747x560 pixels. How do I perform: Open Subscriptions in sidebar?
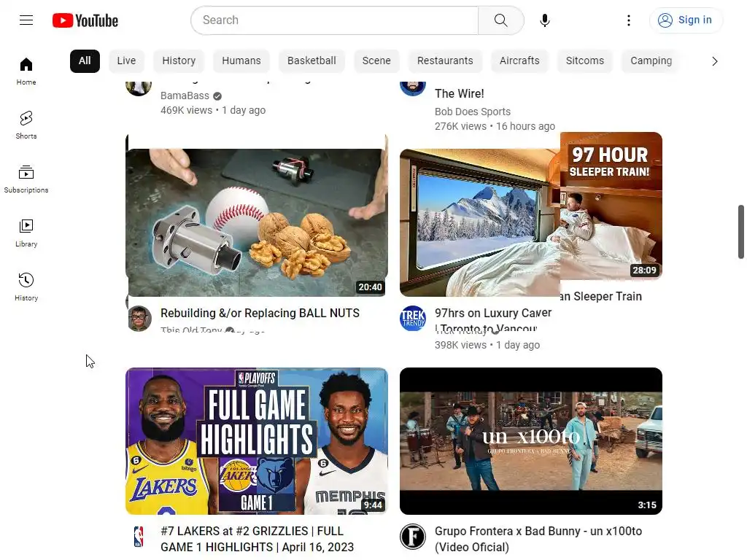pos(26,179)
